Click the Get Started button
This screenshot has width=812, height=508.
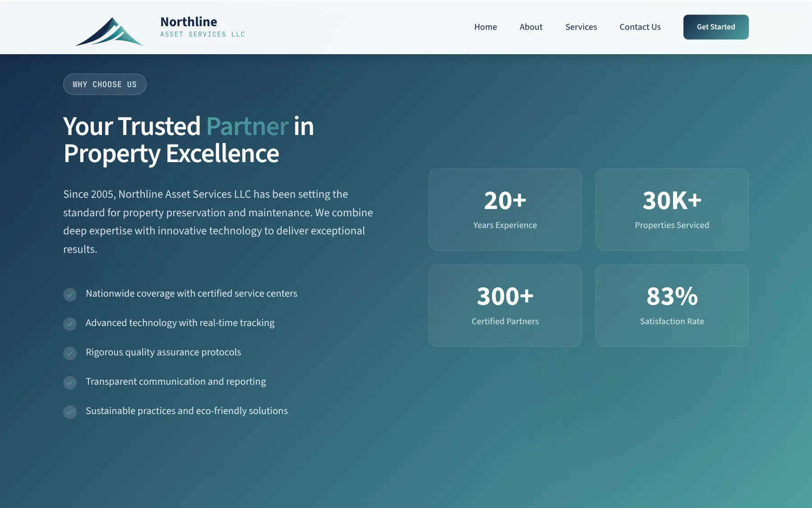click(x=716, y=27)
